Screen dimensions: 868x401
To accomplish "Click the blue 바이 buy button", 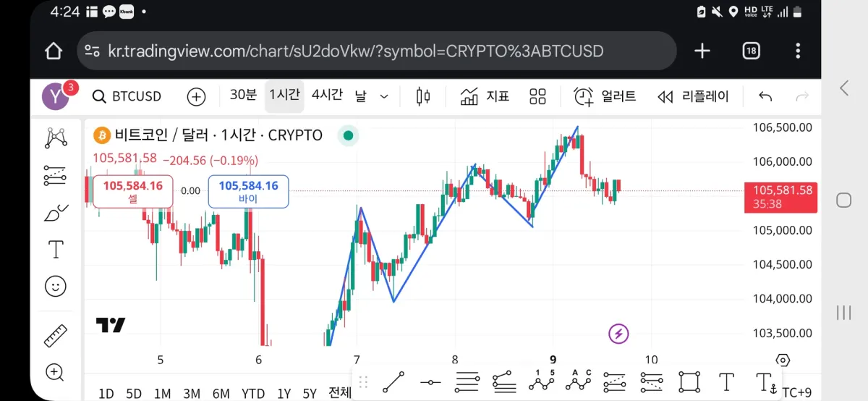I will click(x=248, y=191).
